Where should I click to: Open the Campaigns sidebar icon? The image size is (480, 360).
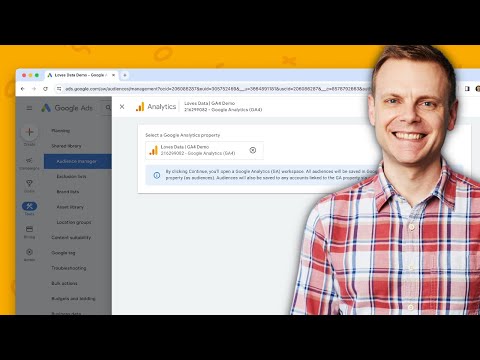(29, 160)
